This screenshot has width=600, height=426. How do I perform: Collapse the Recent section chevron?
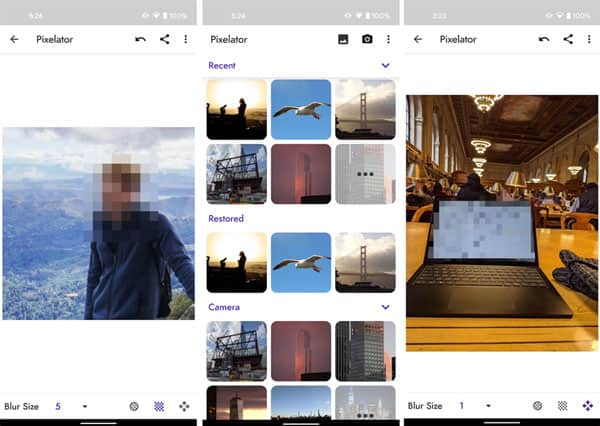pyautogui.click(x=386, y=65)
